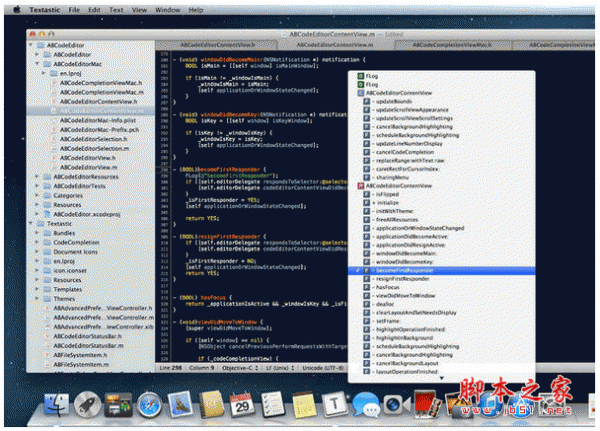Viewport: 600px width, 431px height.
Task: Open the Textastic application menu
Action: click(x=44, y=10)
